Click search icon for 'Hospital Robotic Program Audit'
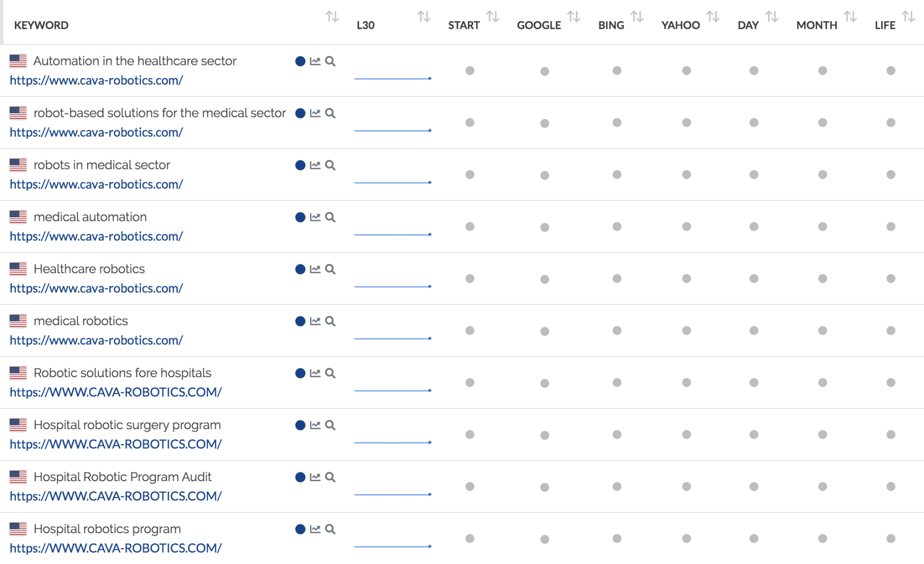Screen dimensions: 924x564 tap(330, 477)
